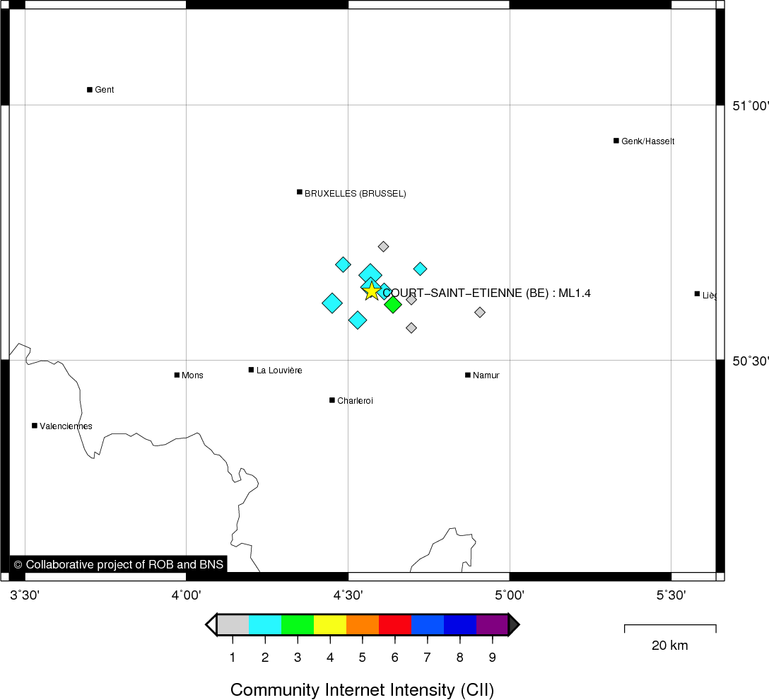Select the easternmost gray diamond marker
Image resolution: width=769 pixels, height=700 pixels.
click(x=480, y=312)
